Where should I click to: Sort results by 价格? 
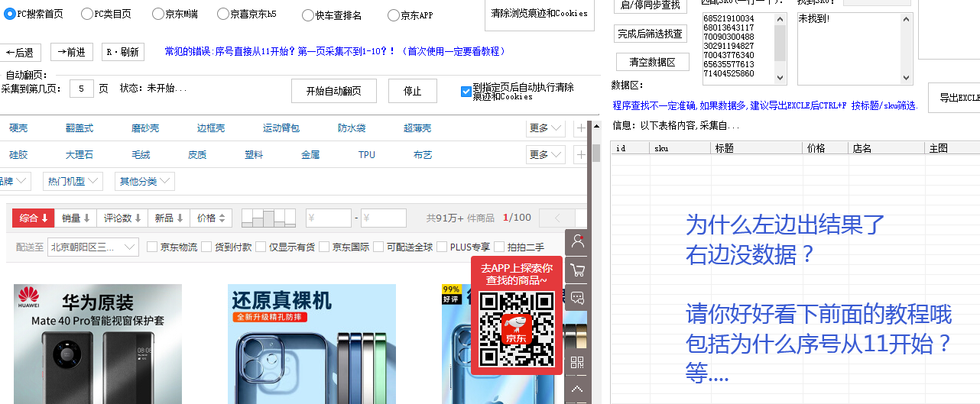pos(210,218)
